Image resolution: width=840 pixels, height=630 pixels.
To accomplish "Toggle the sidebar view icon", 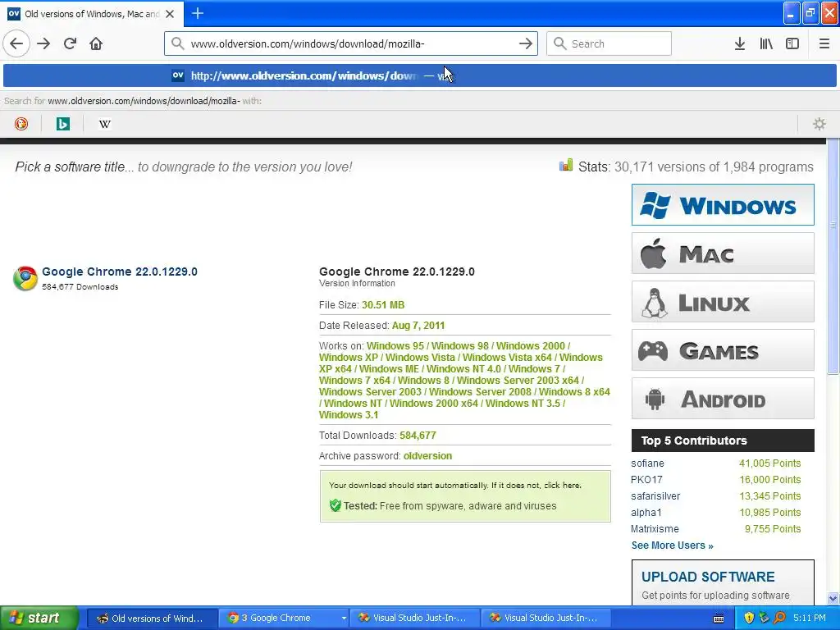I will tap(792, 43).
